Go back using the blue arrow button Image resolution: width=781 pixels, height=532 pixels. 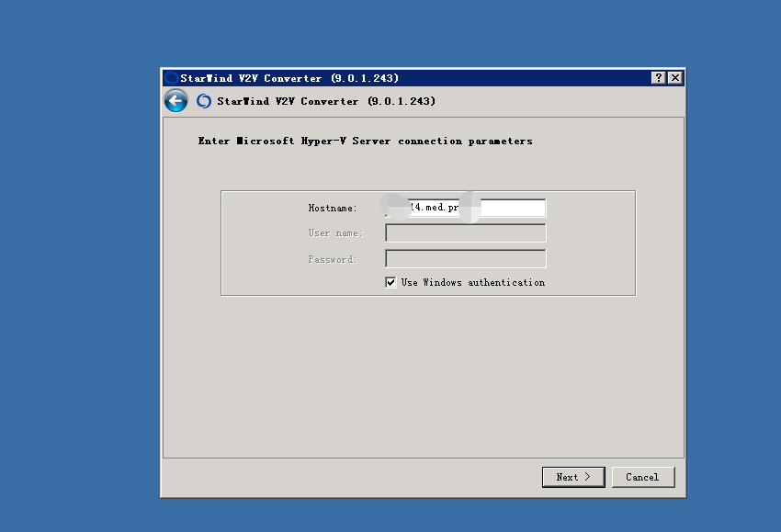point(175,101)
